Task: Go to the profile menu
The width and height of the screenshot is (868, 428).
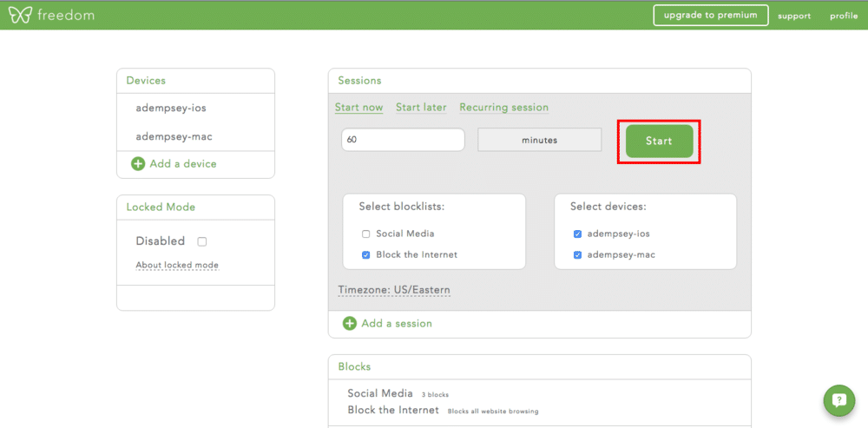Action: tap(843, 16)
